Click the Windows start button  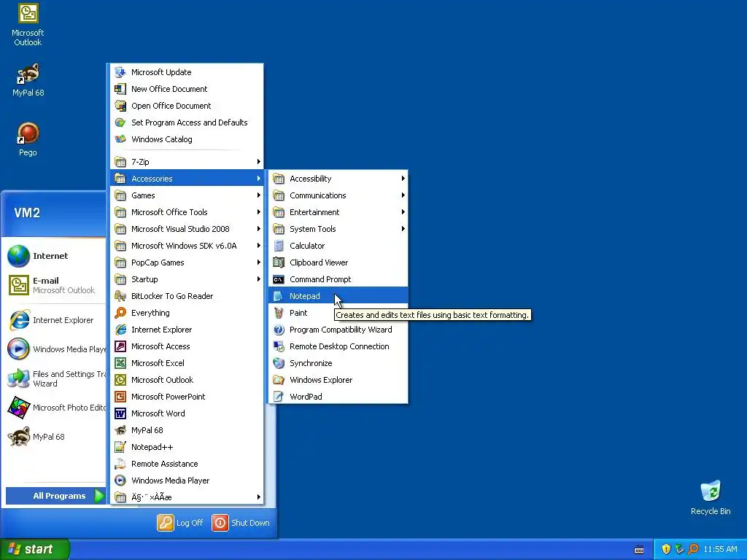click(34, 549)
